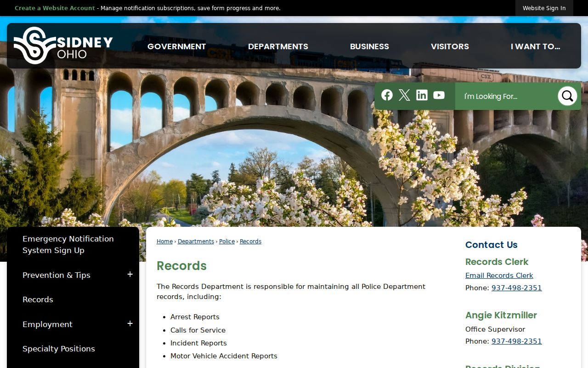Click the Records page heading

pyautogui.click(x=181, y=266)
